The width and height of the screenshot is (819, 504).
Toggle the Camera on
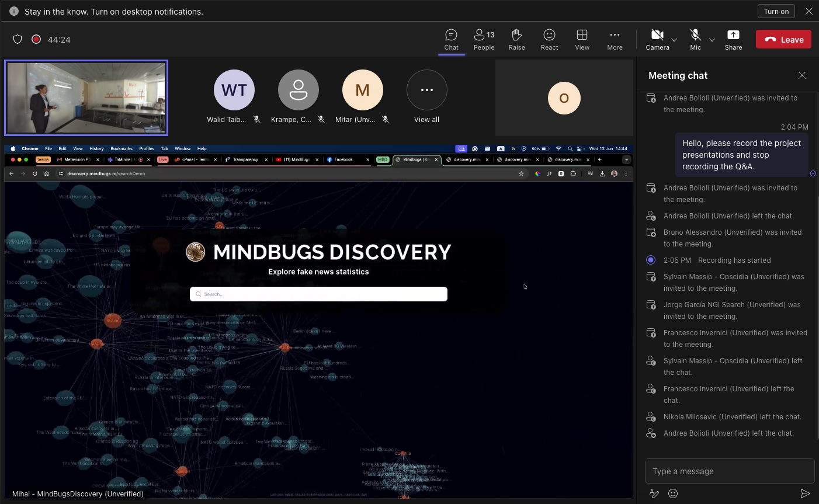[x=657, y=40]
